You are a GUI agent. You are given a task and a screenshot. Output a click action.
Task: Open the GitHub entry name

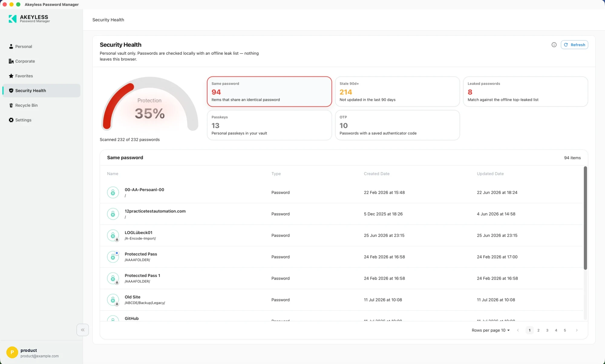tap(132, 318)
